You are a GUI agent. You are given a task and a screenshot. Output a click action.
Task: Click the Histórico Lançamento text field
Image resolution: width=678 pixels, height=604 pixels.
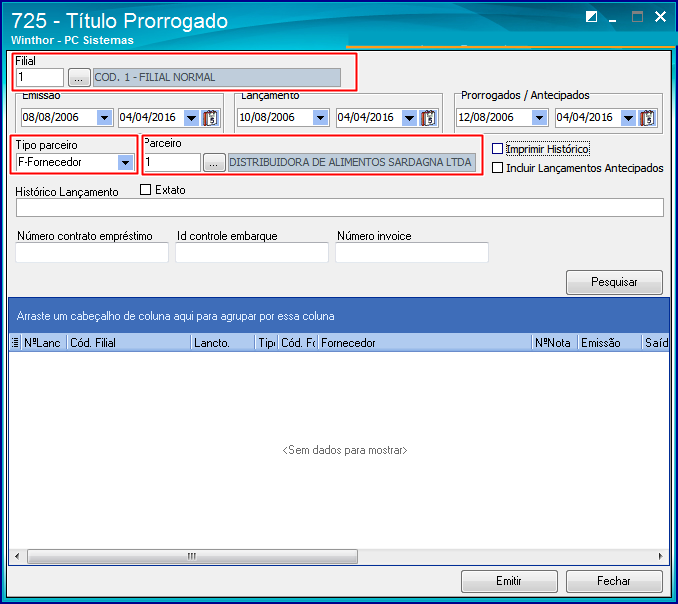(x=340, y=208)
